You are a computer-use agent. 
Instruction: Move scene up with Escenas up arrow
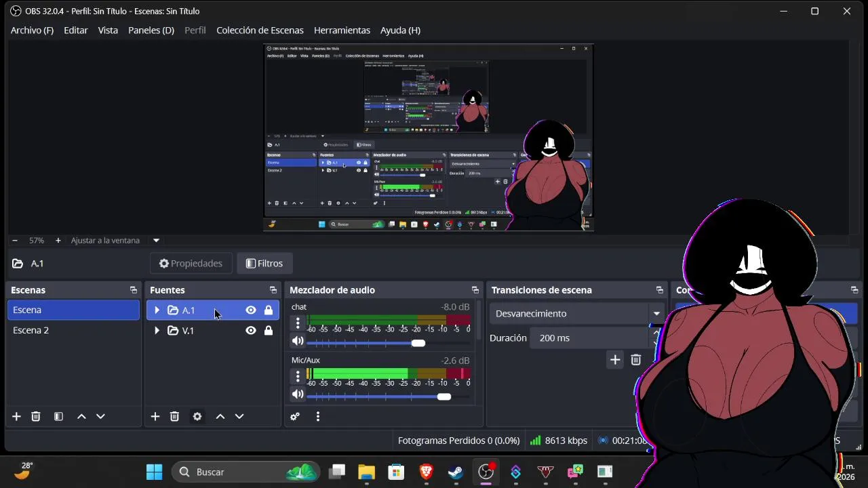coord(81,416)
